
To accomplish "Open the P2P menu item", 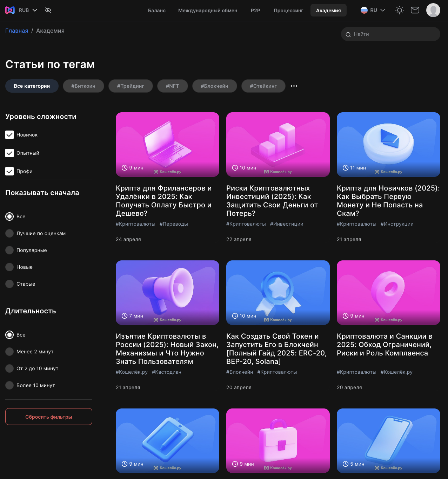I will (255, 11).
